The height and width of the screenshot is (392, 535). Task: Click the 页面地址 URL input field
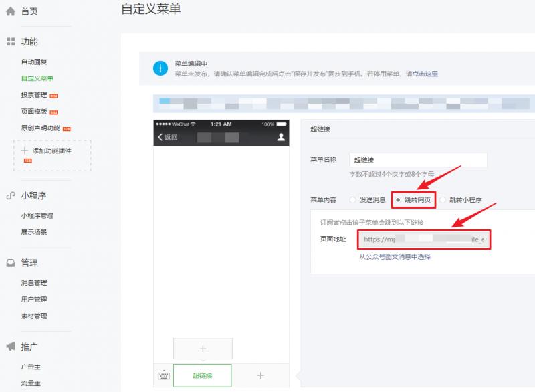pyautogui.click(x=424, y=239)
